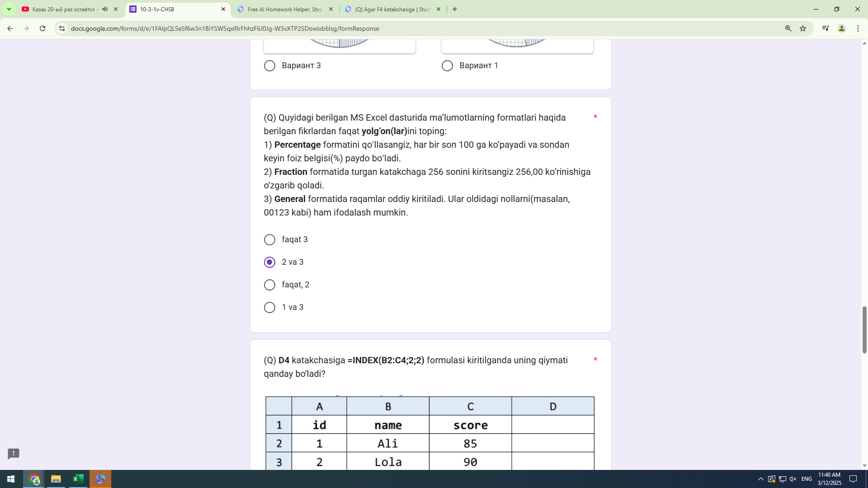Viewport: 868px width, 488px height.
Task: Click the zoom magnifier icon in address bar
Action: 788,28
